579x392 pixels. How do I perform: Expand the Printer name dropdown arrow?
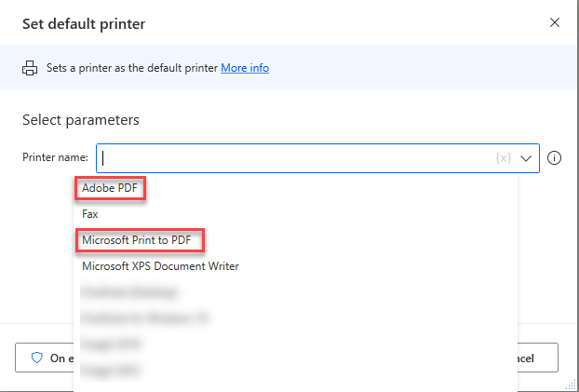click(527, 158)
